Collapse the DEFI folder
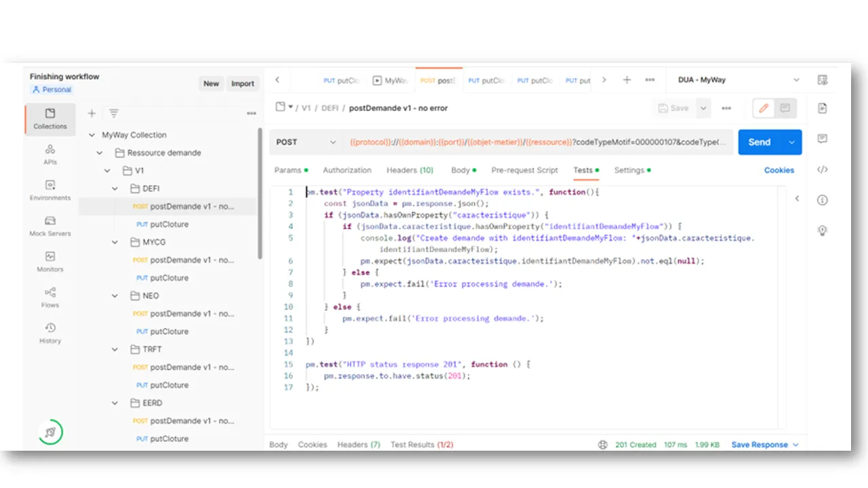 coord(115,188)
